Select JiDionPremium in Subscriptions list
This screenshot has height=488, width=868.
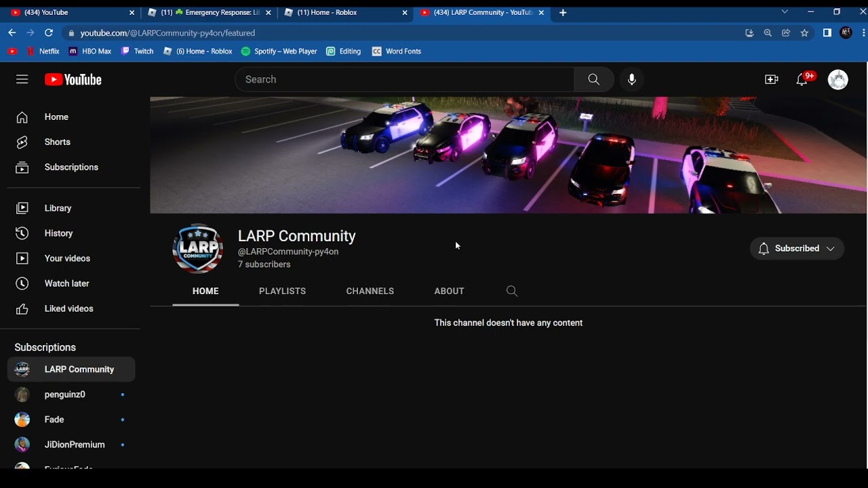point(71,445)
